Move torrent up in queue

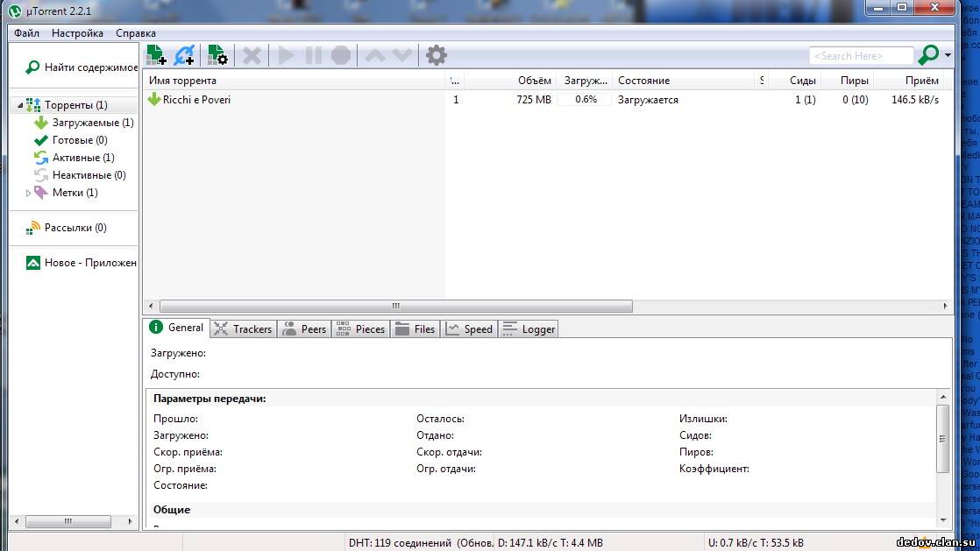374,55
